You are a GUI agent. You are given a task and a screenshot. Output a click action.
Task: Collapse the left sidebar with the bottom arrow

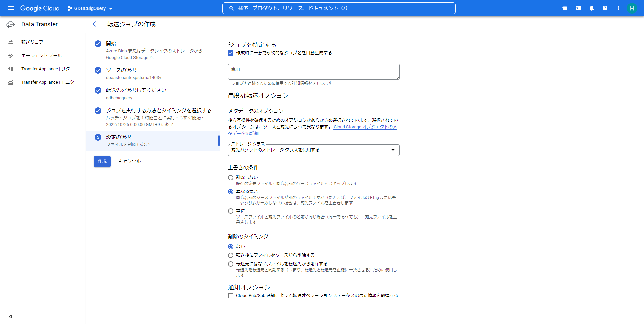tap(11, 316)
